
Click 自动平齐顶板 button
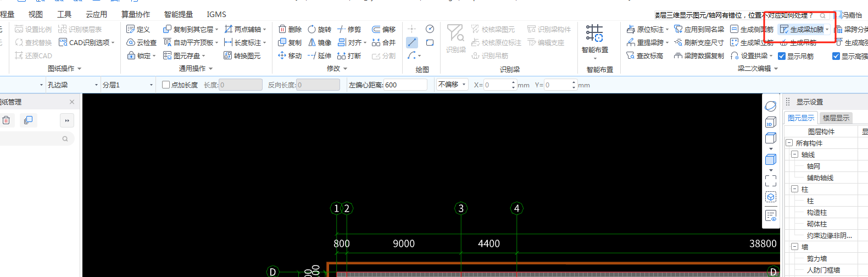[x=191, y=42]
